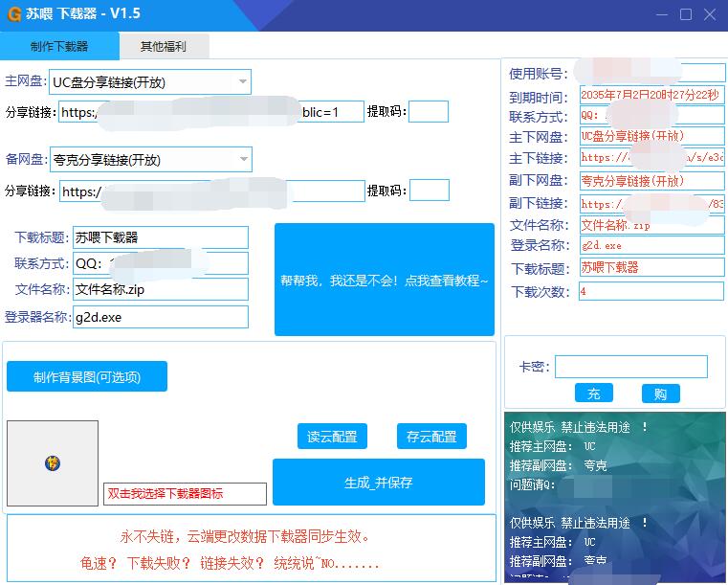Viewport: 728px width, 585px height.
Task: Open the 其他福利 tab
Action: pos(165,46)
